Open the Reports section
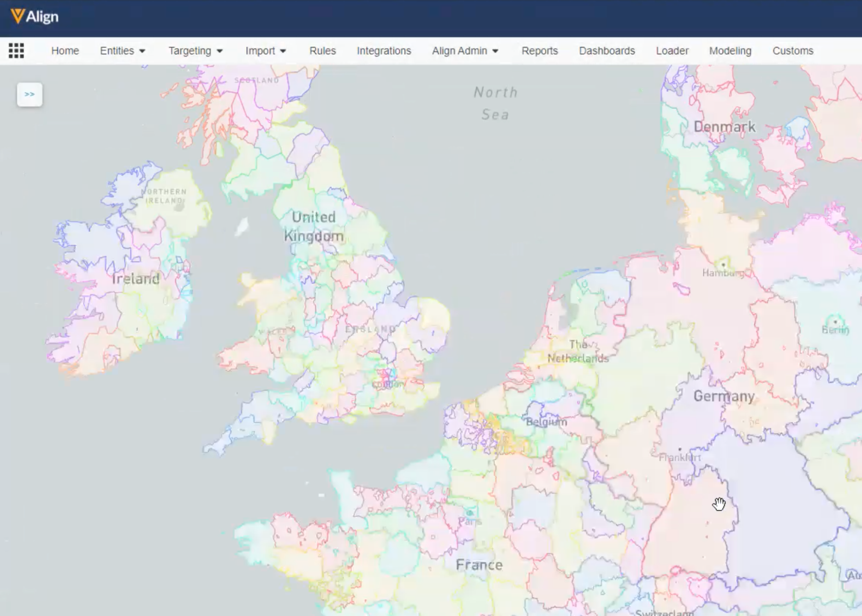862x616 pixels. coord(539,51)
